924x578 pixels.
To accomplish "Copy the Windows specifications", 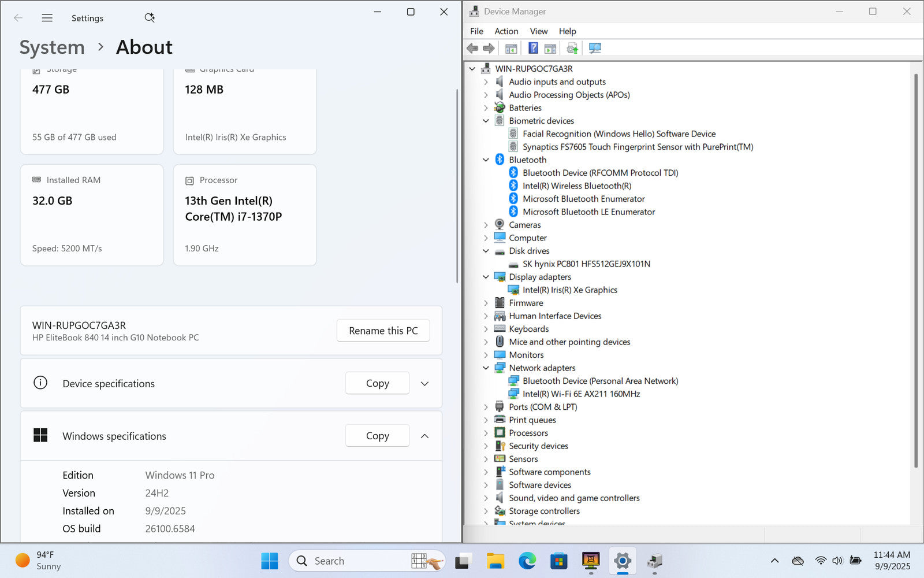I will [x=377, y=436].
